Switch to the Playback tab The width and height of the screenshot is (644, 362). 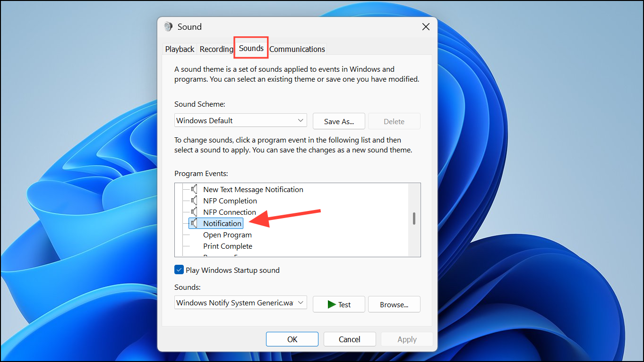pos(180,49)
